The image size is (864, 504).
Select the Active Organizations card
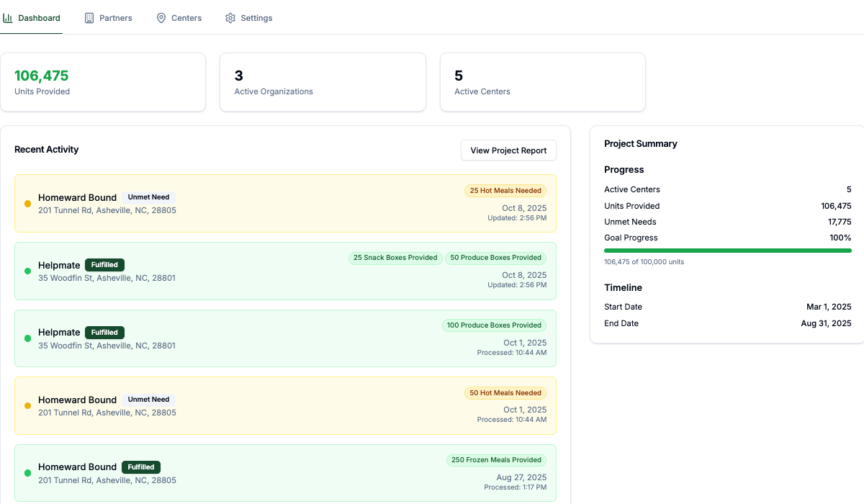323,82
